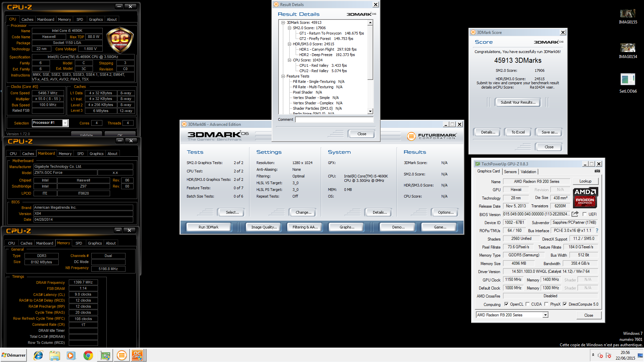Viewport: 644px width, 362px height.
Task: Click the Gigabyte OC motherboard badge
Action: pyautogui.click(x=120, y=40)
